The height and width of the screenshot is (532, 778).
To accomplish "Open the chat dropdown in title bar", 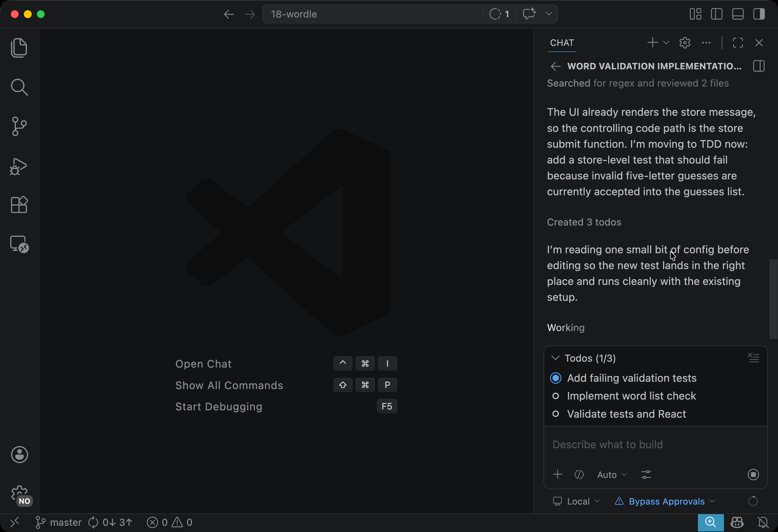I will point(549,14).
